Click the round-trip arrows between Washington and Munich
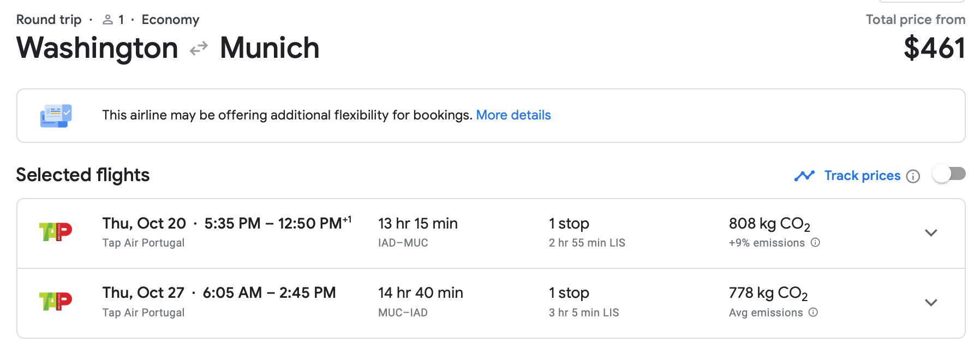 tap(199, 49)
